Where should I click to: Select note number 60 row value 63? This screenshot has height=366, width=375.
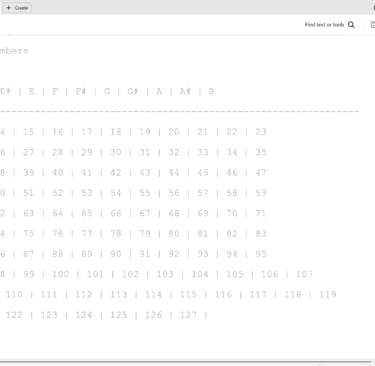[x=29, y=213]
